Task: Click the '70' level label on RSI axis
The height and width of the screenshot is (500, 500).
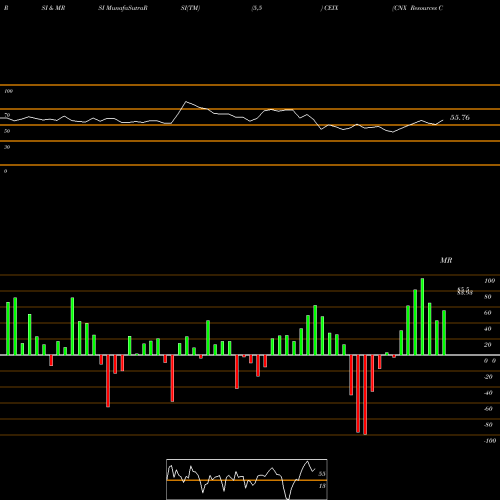Action: [x=7, y=115]
